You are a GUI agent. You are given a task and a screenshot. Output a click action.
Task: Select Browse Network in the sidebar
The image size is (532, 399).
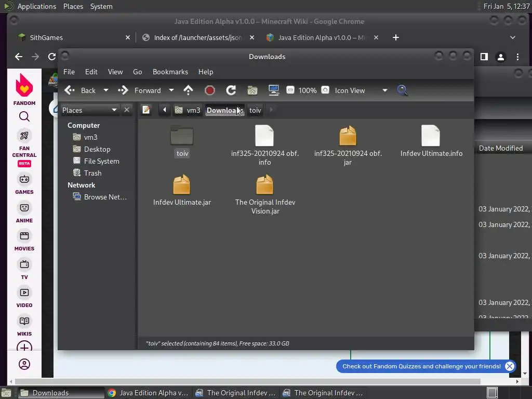[100, 197]
